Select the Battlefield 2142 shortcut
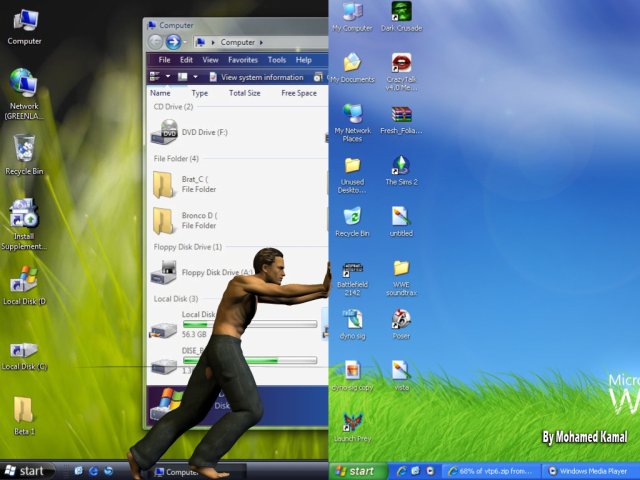The width and height of the screenshot is (640, 480). tap(352, 279)
